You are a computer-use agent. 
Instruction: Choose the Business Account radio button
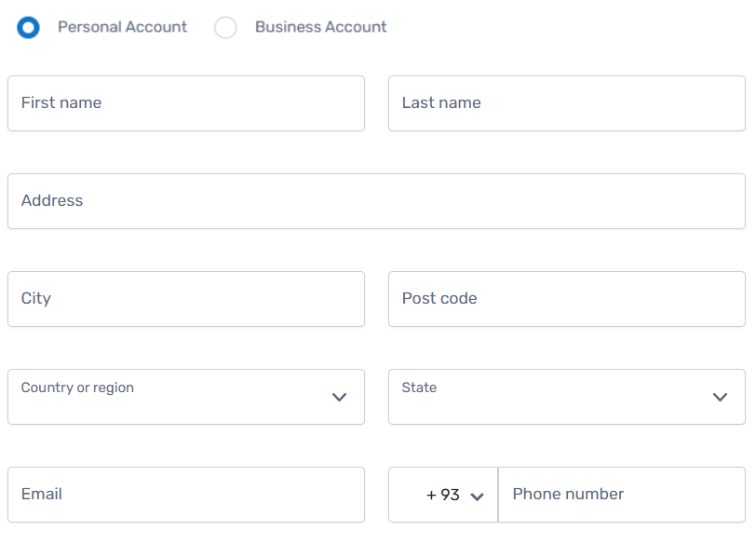click(x=225, y=27)
